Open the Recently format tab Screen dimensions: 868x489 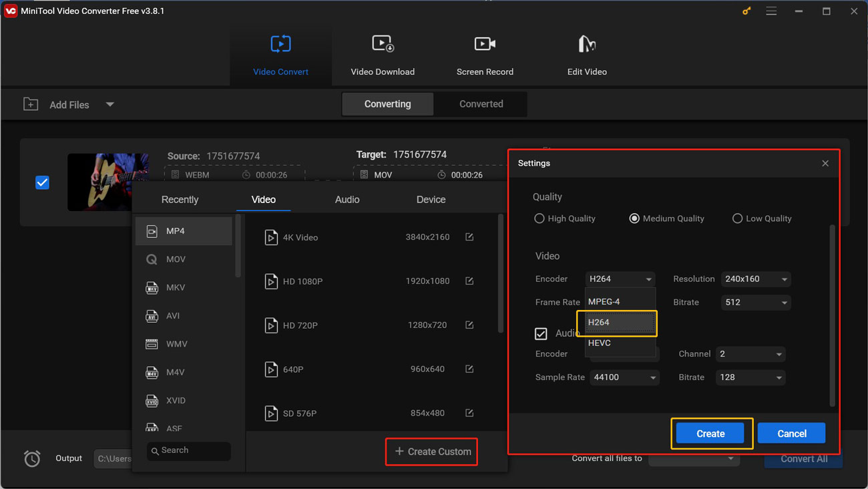(180, 200)
